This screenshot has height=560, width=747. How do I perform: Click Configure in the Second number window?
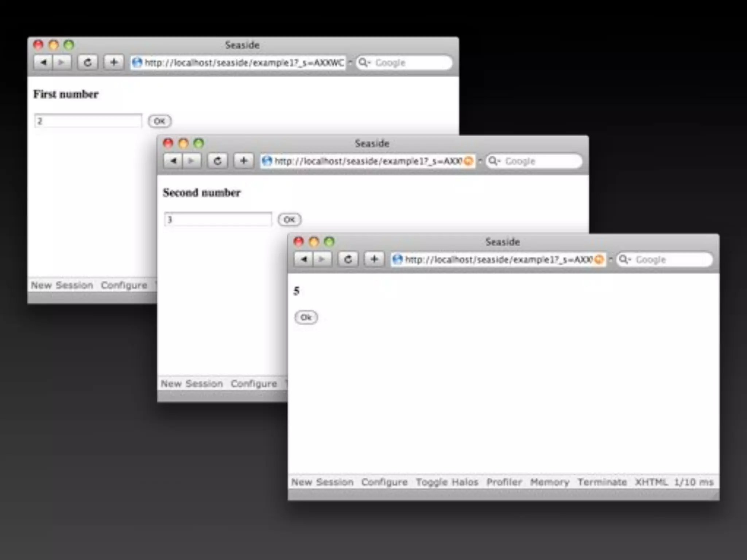254,384
